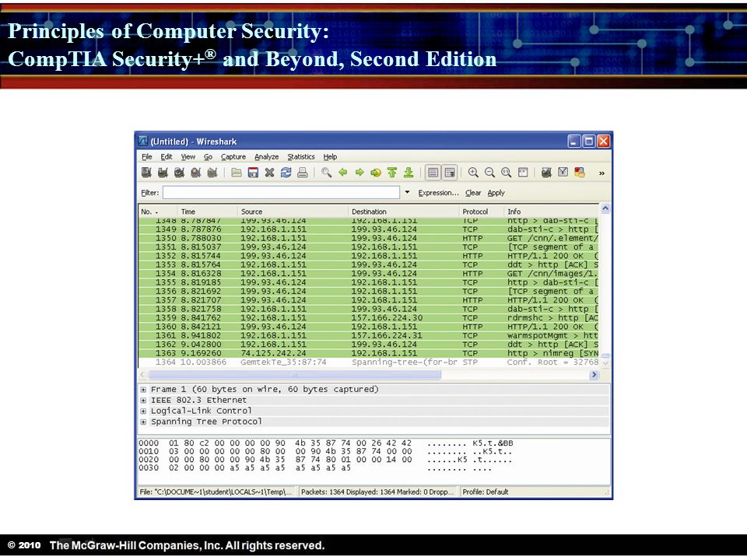Go back in packet history arrow
The height and width of the screenshot is (560, 747).
343,173
